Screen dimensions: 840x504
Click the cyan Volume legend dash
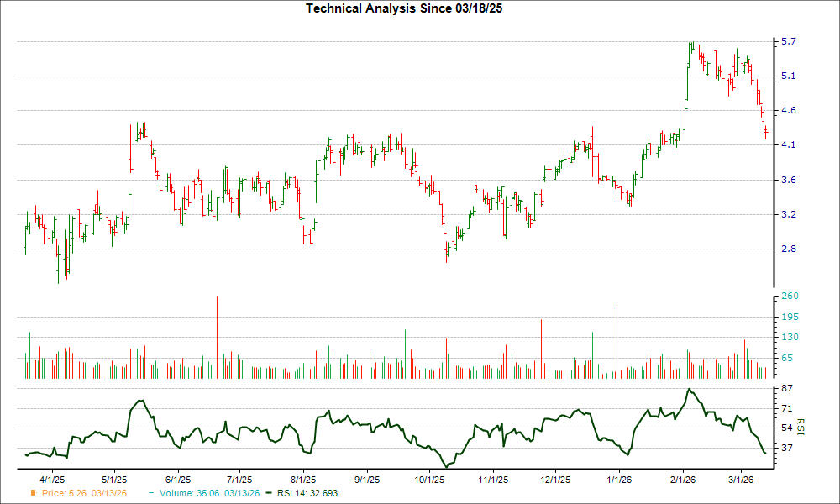(x=150, y=495)
